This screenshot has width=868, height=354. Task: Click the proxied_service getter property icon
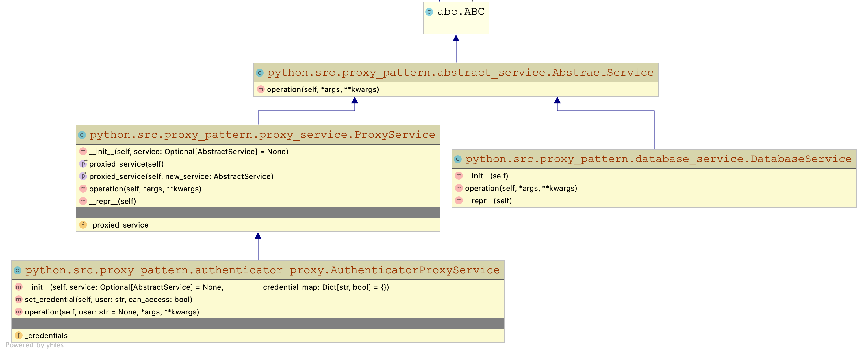[x=83, y=164]
